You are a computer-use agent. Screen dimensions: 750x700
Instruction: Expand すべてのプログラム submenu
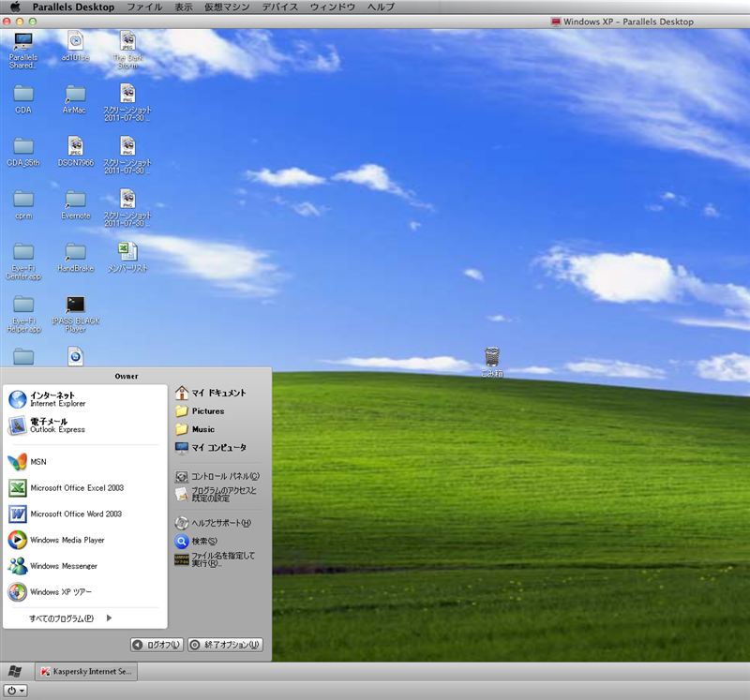click(70, 618)
